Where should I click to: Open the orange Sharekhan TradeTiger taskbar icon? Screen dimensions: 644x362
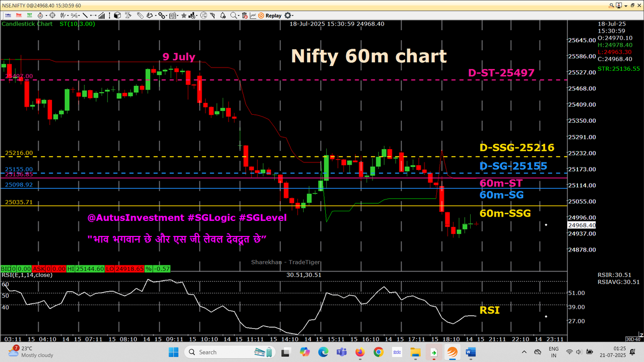click(452, 352)
